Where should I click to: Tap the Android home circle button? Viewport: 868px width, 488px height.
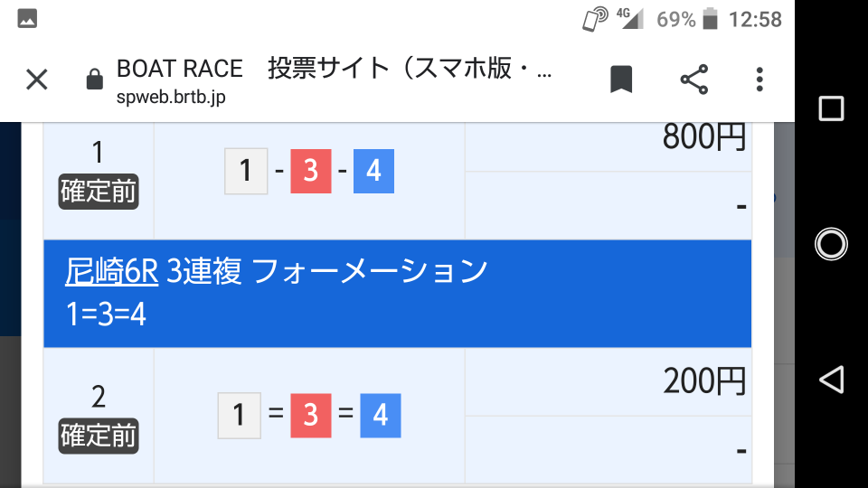[831, 244]
